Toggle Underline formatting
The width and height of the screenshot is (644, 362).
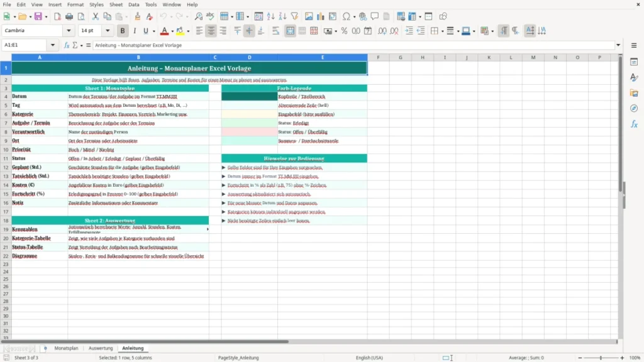145,31
